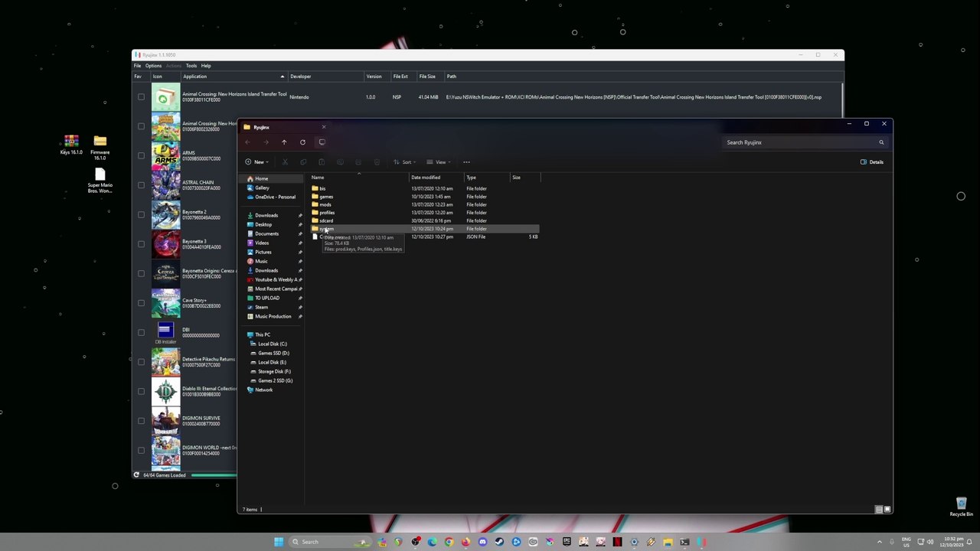
Task: Go back in File Explorer navigation
Action: click(247, 142)
